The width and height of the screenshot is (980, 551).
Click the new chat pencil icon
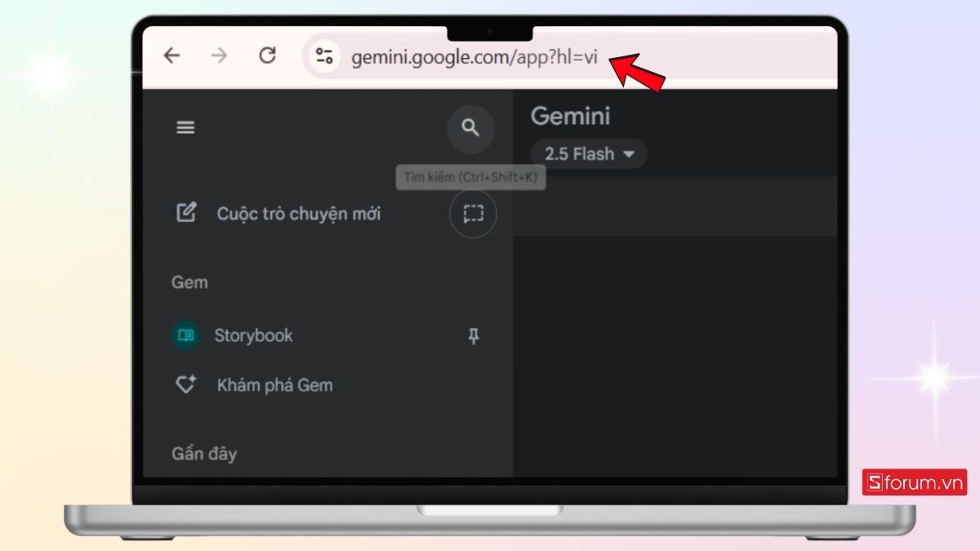coord(187,213)
